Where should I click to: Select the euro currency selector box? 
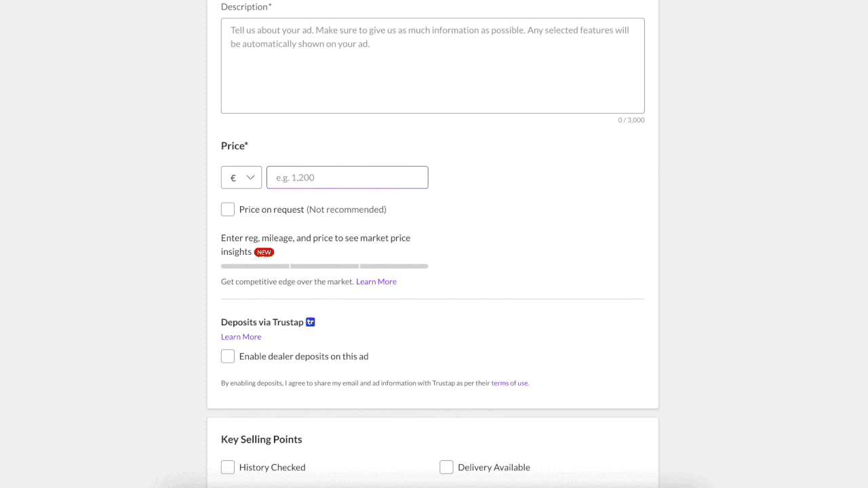click(x=241, y=178)
